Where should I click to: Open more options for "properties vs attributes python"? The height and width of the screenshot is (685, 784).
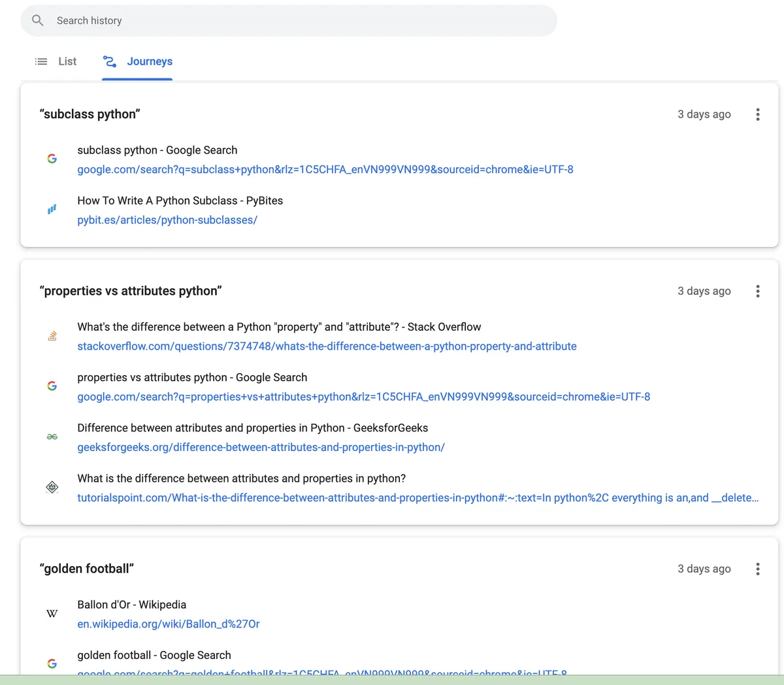(x=758, y=291)
